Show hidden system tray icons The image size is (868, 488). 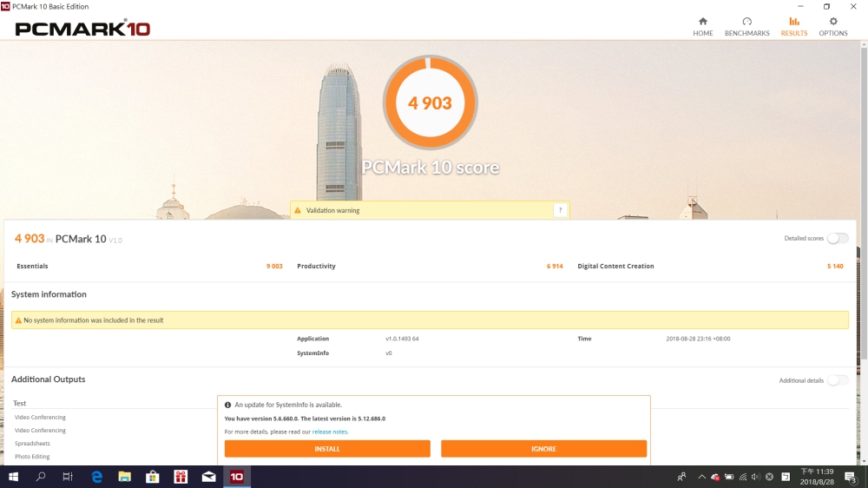click(x=701, y=477)
